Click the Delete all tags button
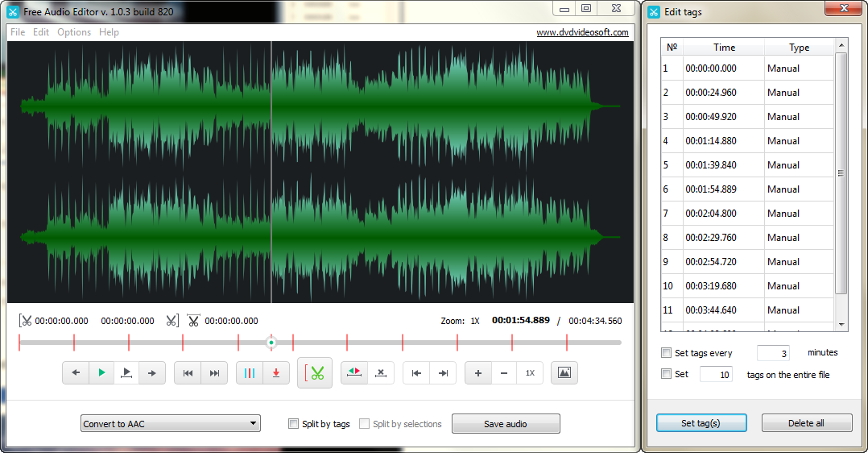868x453 pixels. (x=806, y=423)
